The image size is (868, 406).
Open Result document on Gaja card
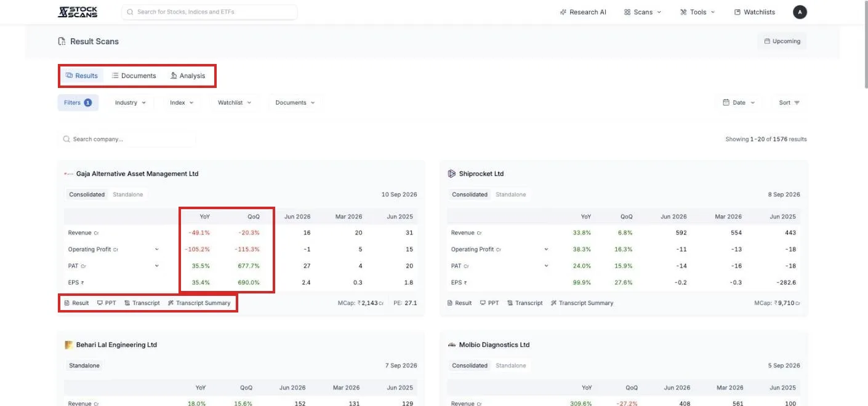pyautogui.click(x=76, y=303)
